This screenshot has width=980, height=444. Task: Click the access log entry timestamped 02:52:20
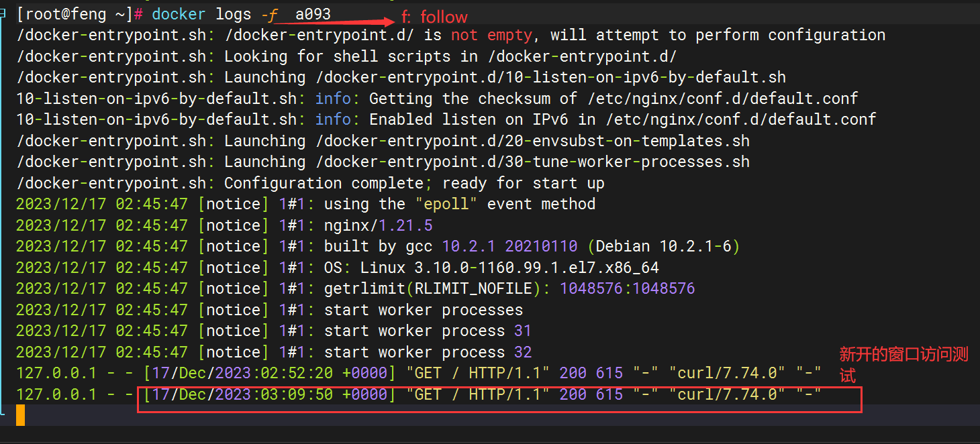pos(419,373)
